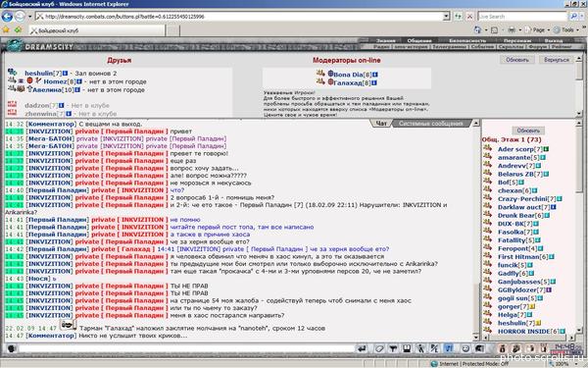Screen dimensions: 588x368
Task: Open friend Авелина[10] profile link
Action: (53, 89)
